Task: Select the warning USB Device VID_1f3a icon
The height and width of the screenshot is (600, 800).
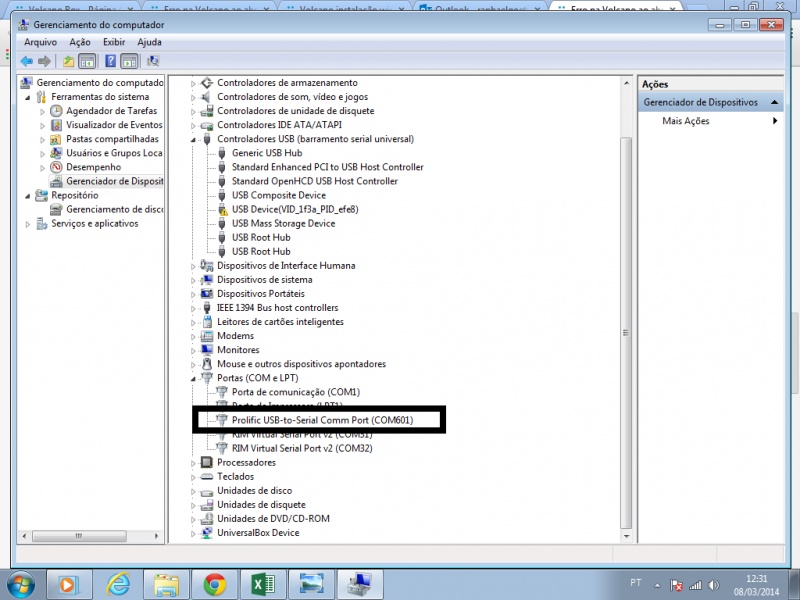Action: [x=222, y=209]
